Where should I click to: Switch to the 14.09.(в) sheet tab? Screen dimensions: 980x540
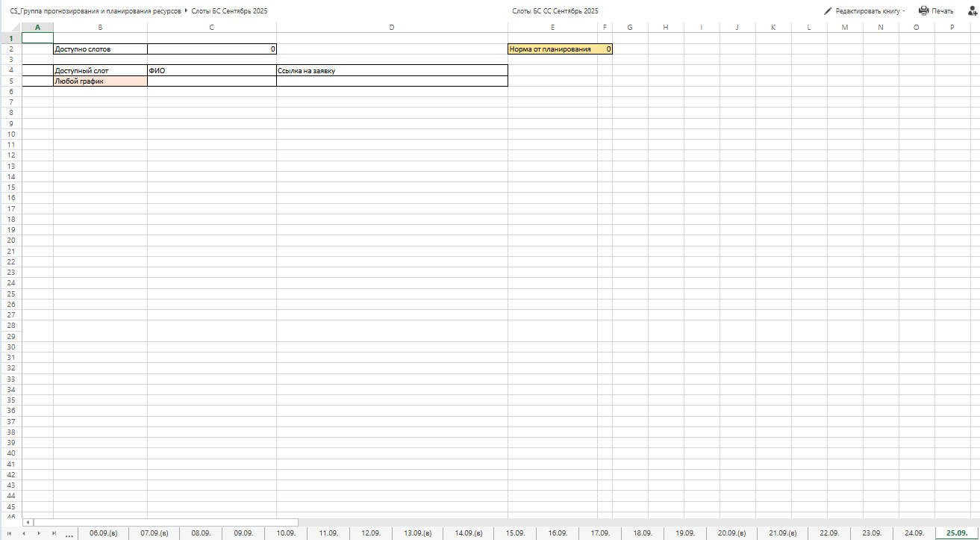tap(468, 533)
